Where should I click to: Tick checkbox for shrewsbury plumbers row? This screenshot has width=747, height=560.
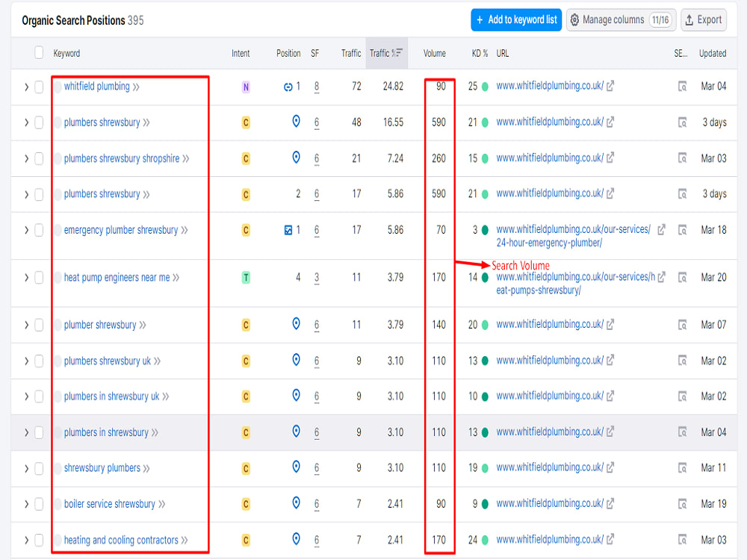coord(39,469)
